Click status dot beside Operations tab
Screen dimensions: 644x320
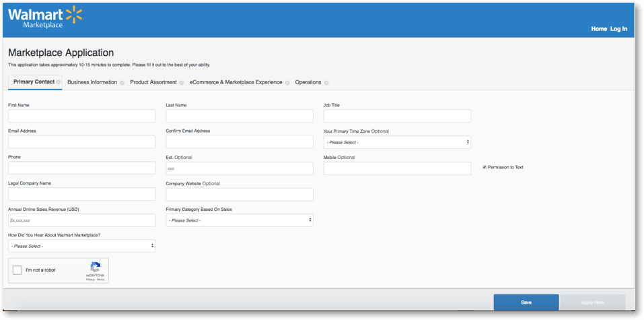click(326, 83)
